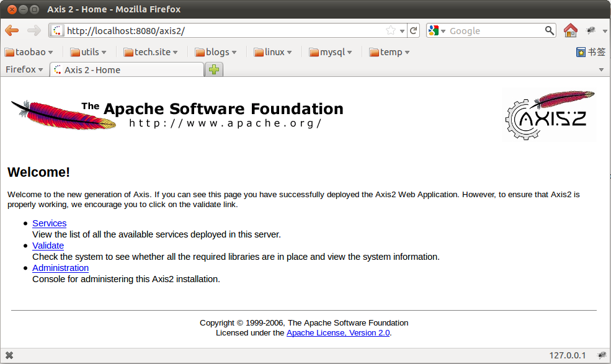List all tabs with the tab bar arrow
Image resolution: width=611 pixels, height=364 pixels.
[601, 69]
